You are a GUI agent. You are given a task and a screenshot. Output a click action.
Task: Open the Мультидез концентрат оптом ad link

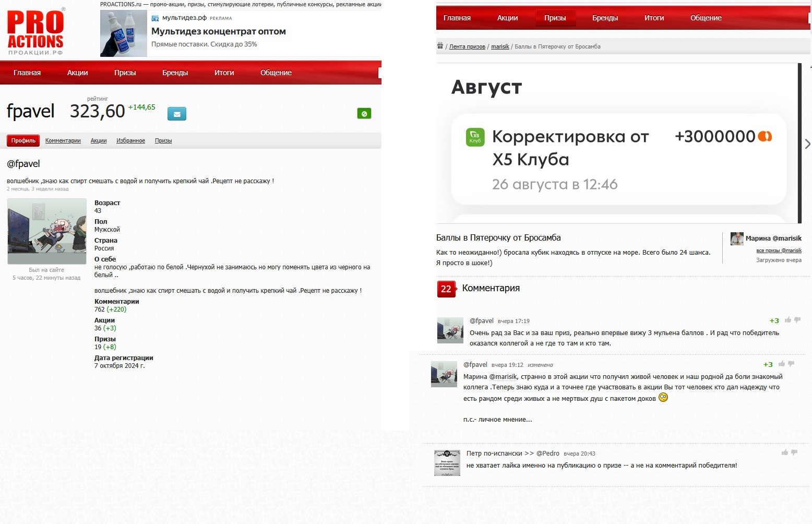218,31
